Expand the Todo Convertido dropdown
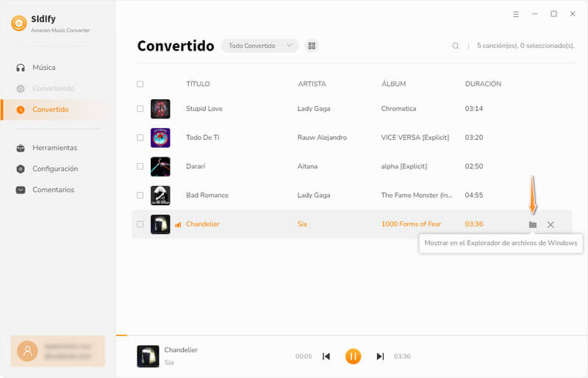The height and width of the screenshot is (378, 588). (260, 46)
